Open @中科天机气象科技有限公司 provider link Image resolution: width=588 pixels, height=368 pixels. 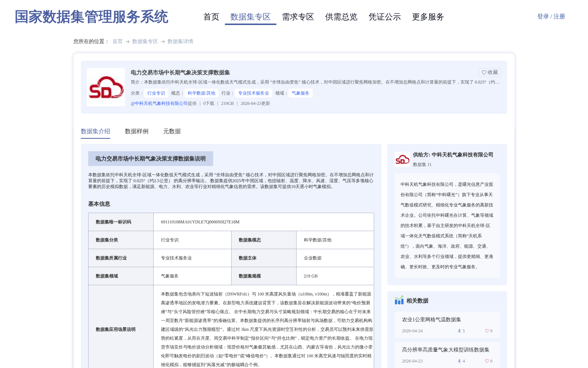pyautogui.click(x=159, y=103)
